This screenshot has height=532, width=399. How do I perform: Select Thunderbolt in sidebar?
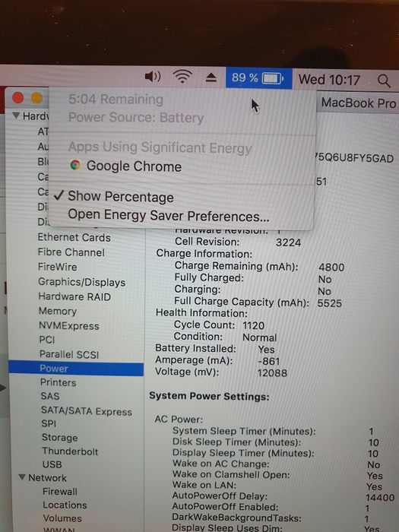pyautogui.click(x=70, y=451)
